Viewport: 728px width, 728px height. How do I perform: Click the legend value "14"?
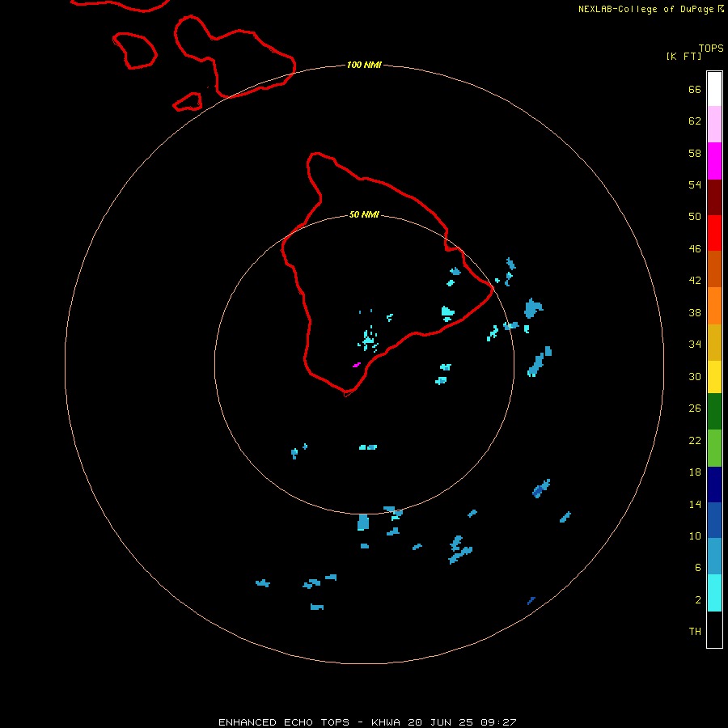pos(695,504)
